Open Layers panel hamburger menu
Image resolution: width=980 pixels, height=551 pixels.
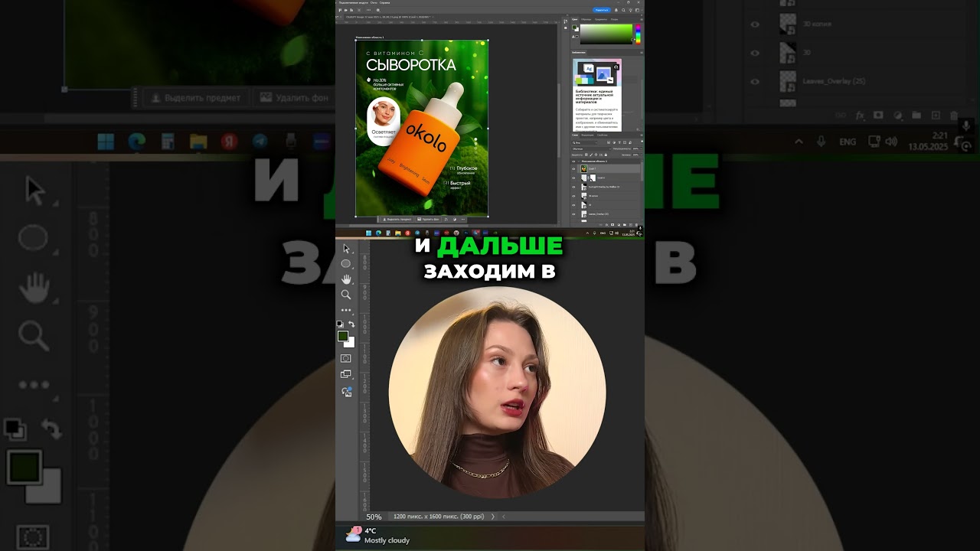[642, 135]
